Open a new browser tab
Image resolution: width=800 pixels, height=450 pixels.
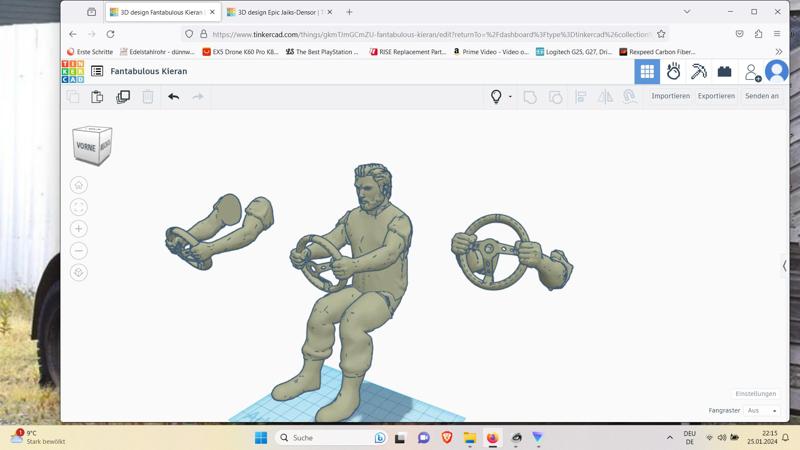(x=349, y=12)
